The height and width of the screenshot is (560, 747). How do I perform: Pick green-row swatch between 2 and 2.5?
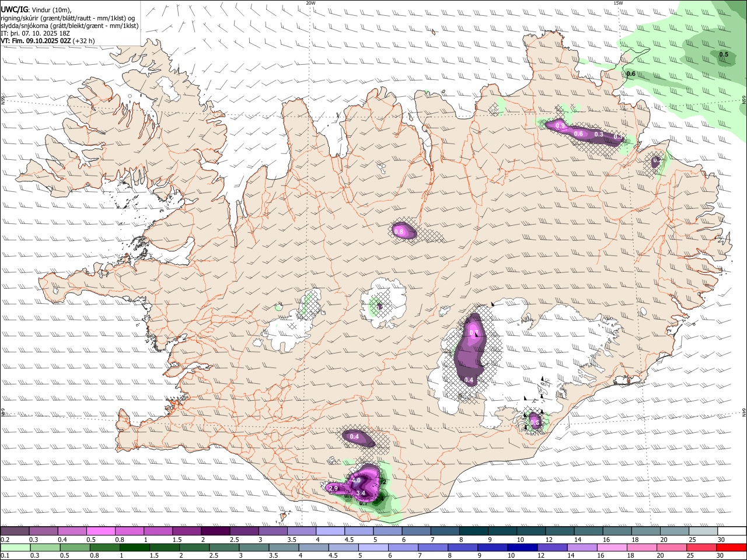tap(194, 547)
